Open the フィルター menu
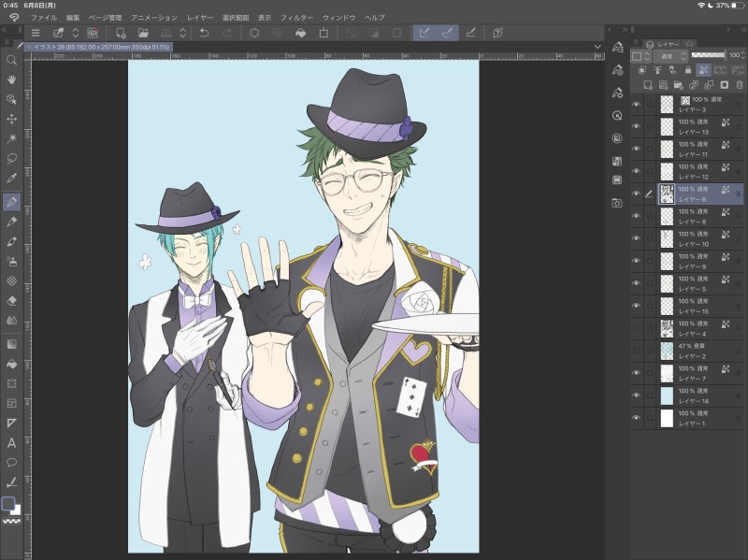This screenshot has height=560, width=748. [x=296, y=18]
